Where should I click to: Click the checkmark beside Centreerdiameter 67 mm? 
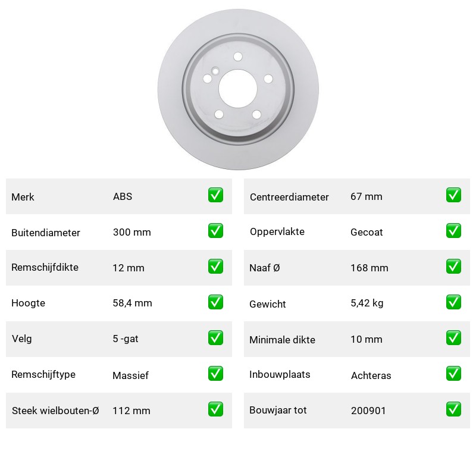pyautogui.click(x=453, y=195)
